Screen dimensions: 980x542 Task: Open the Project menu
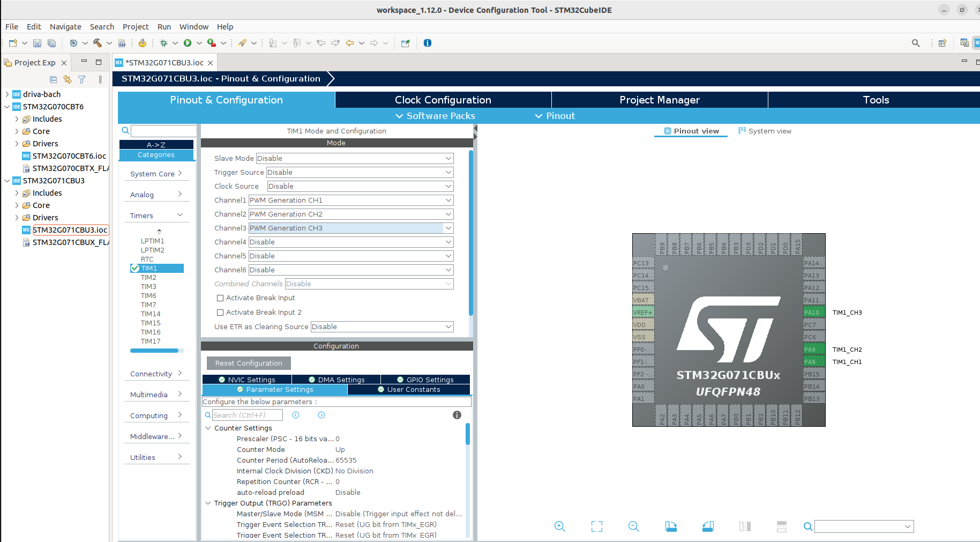click(135, 27)
